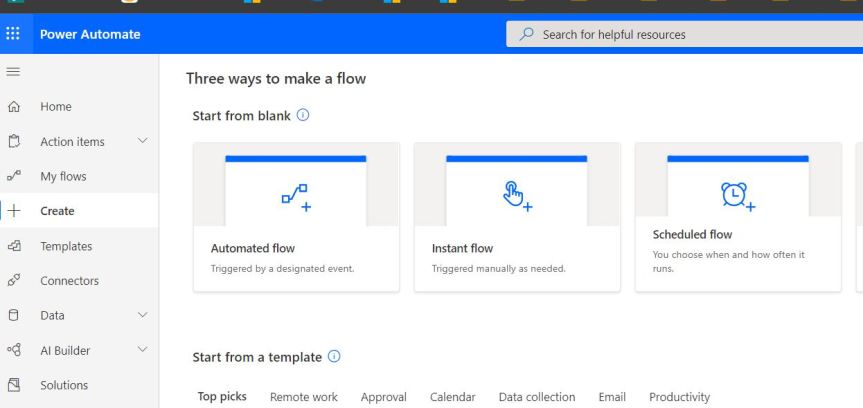Click info icon beside Start from blank
863x408 pixels.
(x=303, y=116)
